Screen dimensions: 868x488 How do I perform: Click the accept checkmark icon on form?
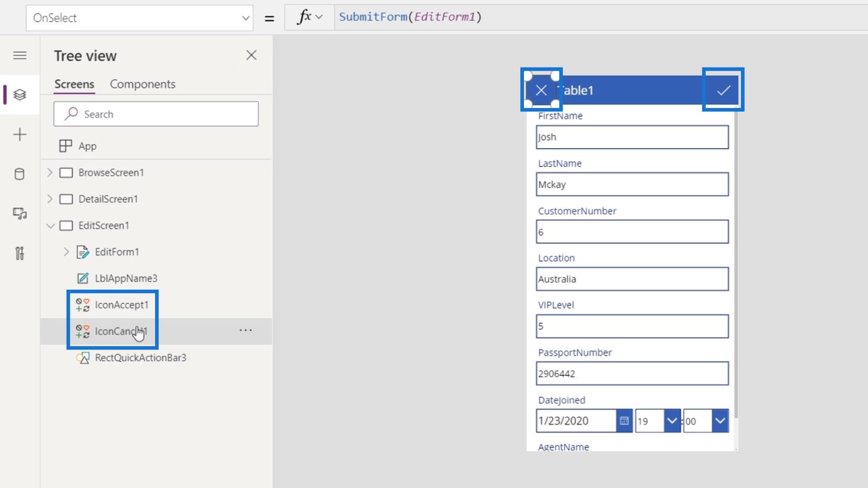pos(723,90)
